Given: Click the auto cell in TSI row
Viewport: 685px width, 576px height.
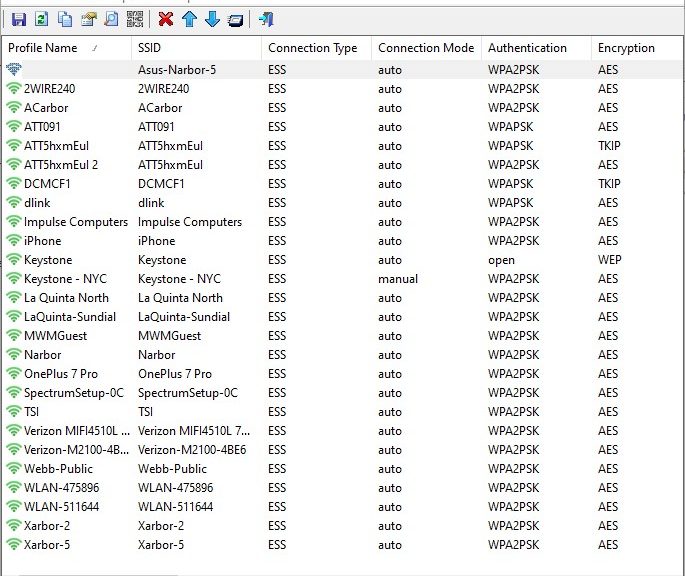Looking at the screenshot, I should 390,412.
